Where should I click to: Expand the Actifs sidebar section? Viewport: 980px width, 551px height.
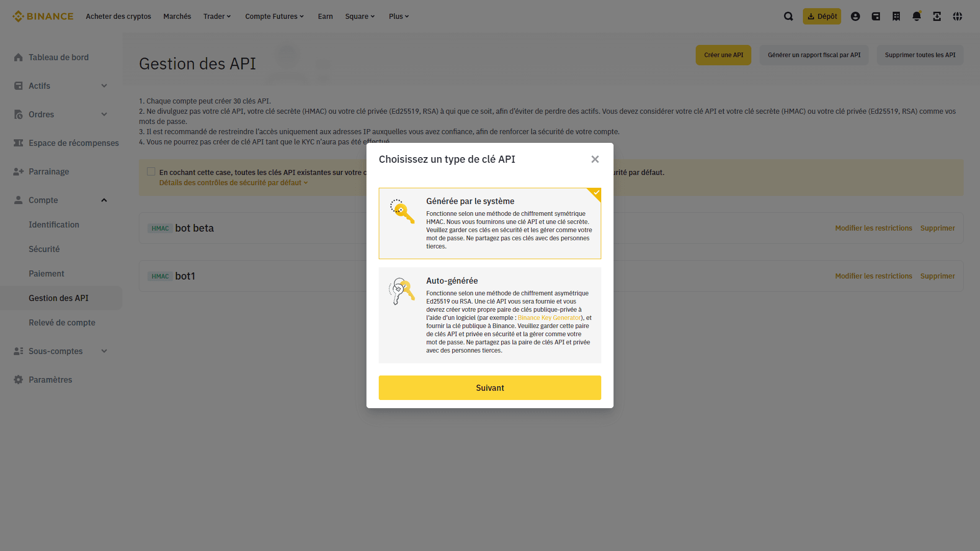104,86
